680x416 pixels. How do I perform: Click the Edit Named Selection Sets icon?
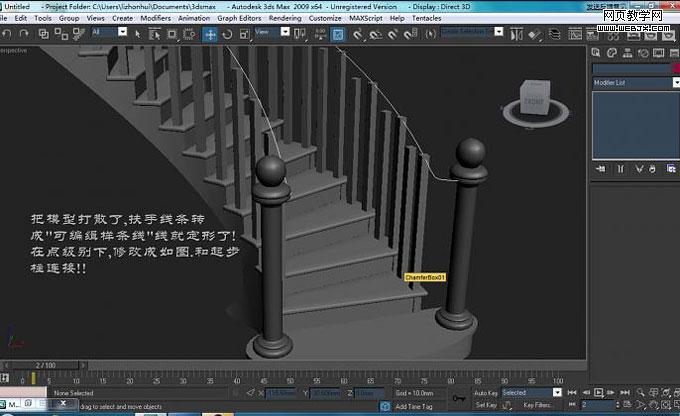tap(430, 34)
